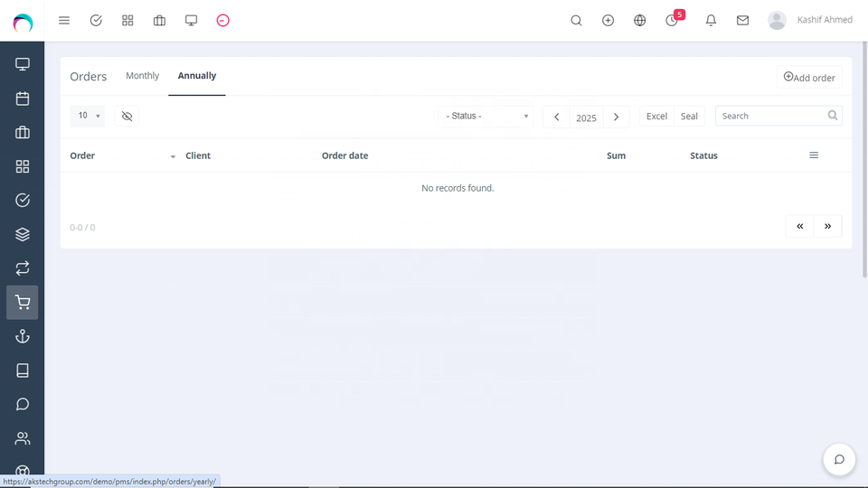The width and height of the screenshot is (868, 488).
Task: Click the Client column header
Action: click(198, 155)
